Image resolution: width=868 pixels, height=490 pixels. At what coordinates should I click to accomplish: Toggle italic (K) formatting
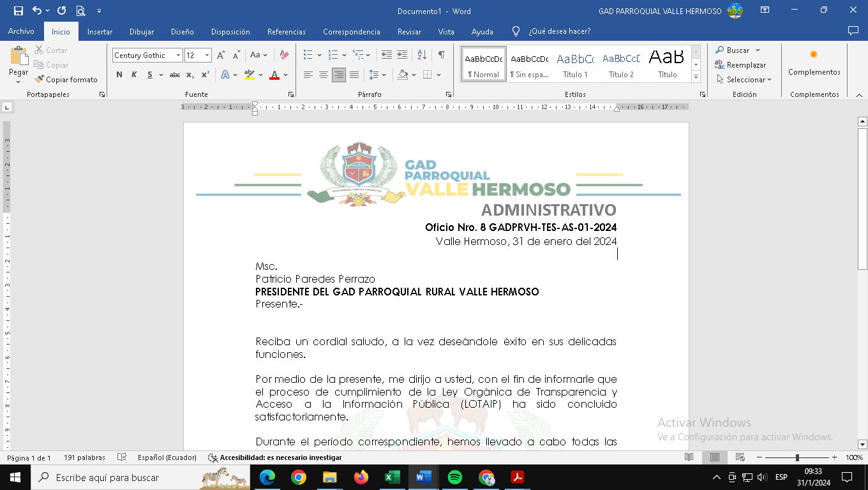tap(134, 75)
